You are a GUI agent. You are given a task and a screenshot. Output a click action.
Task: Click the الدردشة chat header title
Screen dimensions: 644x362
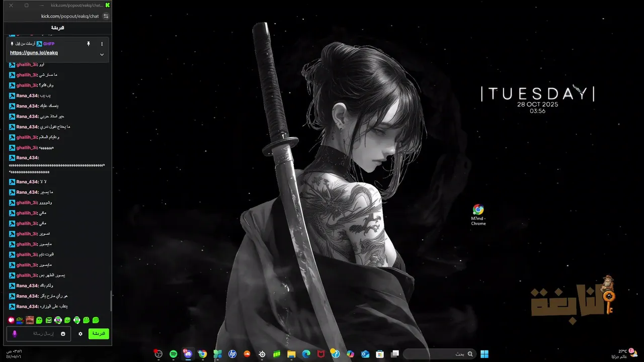pos(58,28)
